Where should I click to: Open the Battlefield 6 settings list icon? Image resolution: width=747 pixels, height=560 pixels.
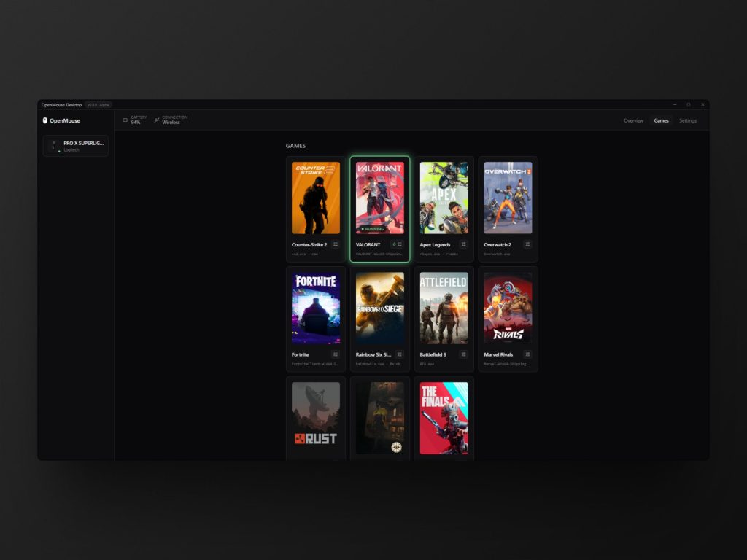(463, 354)
